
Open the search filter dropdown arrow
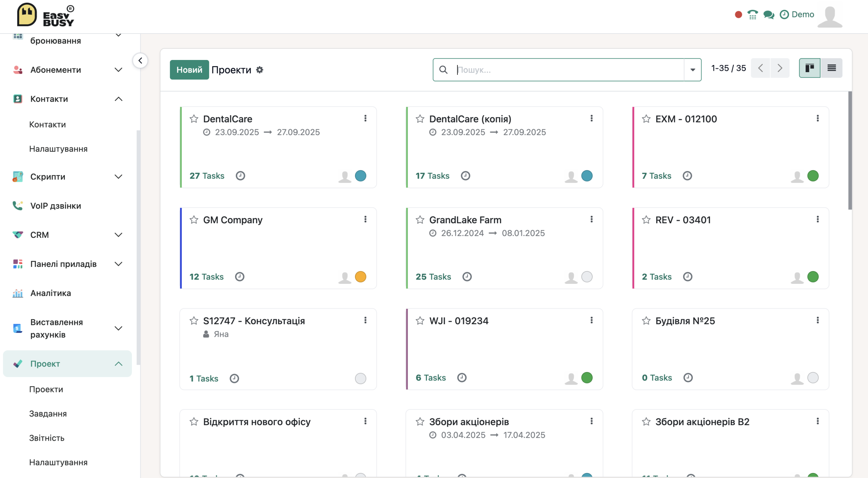click(x=693, y=70)
